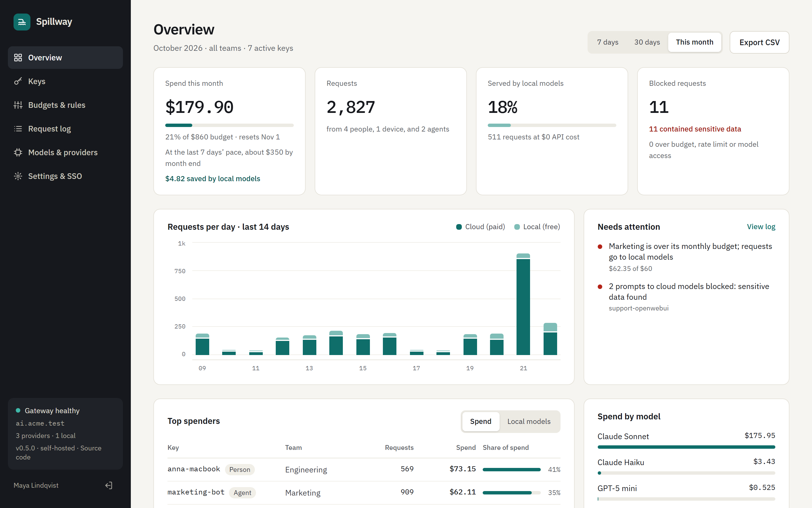Click the Spillway logo icon
This screenshot has width=812, height=508.
(22, 22)
